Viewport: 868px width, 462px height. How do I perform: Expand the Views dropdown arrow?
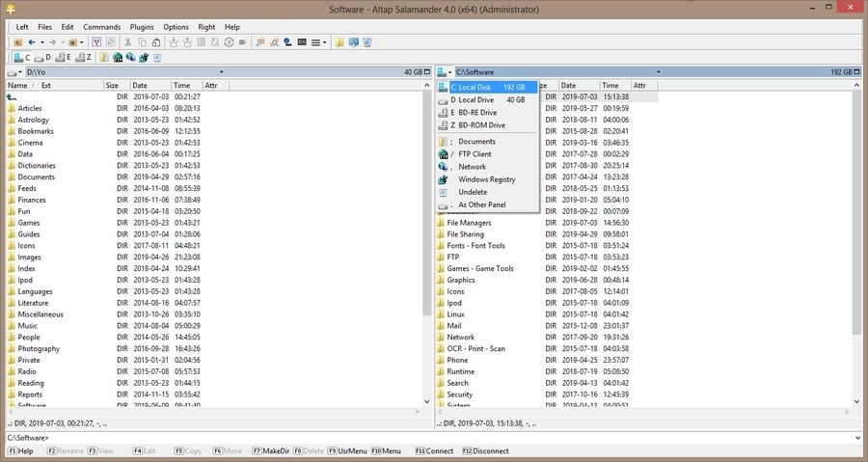[324, 42]
